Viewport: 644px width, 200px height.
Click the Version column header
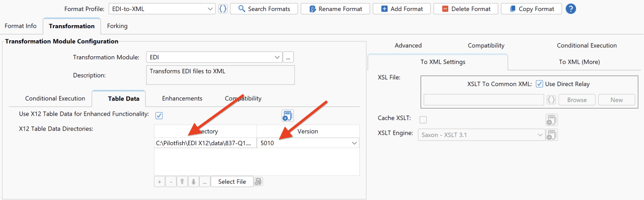pos(308,131)
